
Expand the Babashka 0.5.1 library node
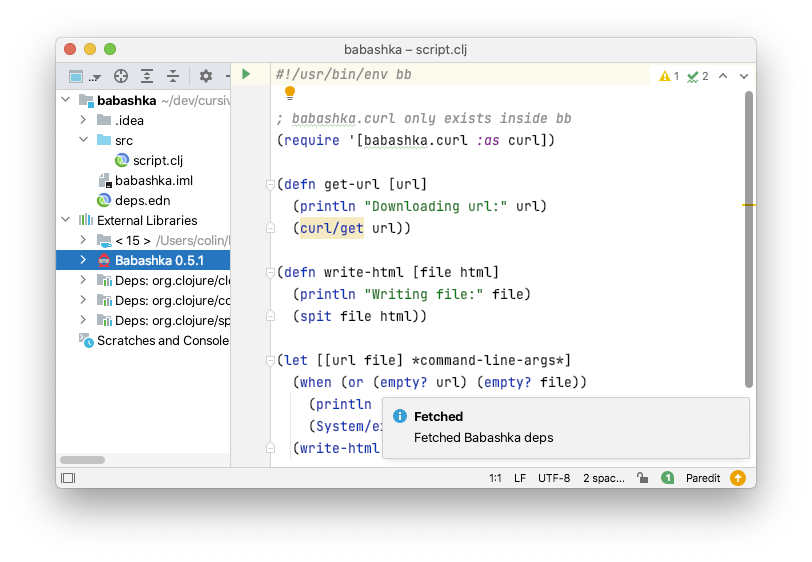click(x=83, y=260)
